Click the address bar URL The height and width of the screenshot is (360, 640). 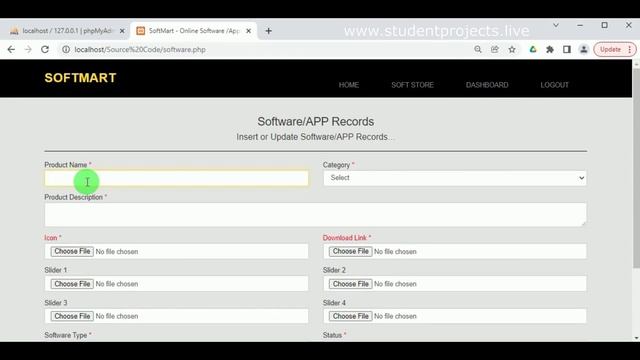[x=140, y=49]
